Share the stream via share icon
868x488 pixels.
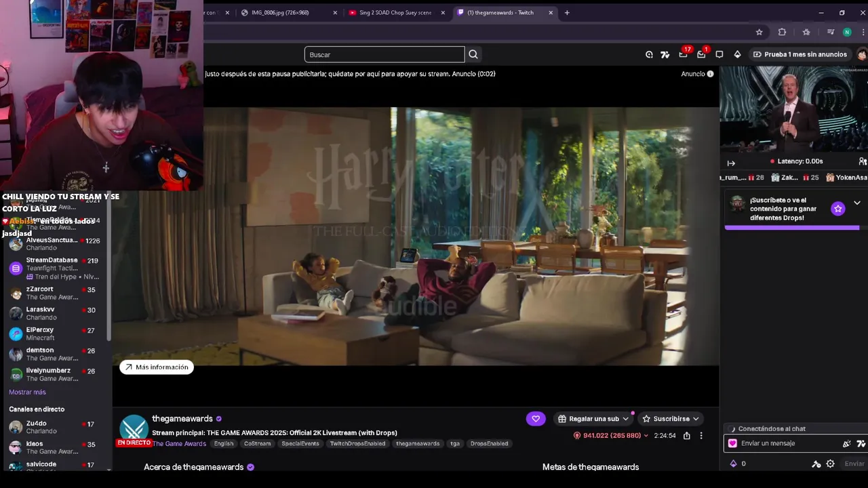686,436
